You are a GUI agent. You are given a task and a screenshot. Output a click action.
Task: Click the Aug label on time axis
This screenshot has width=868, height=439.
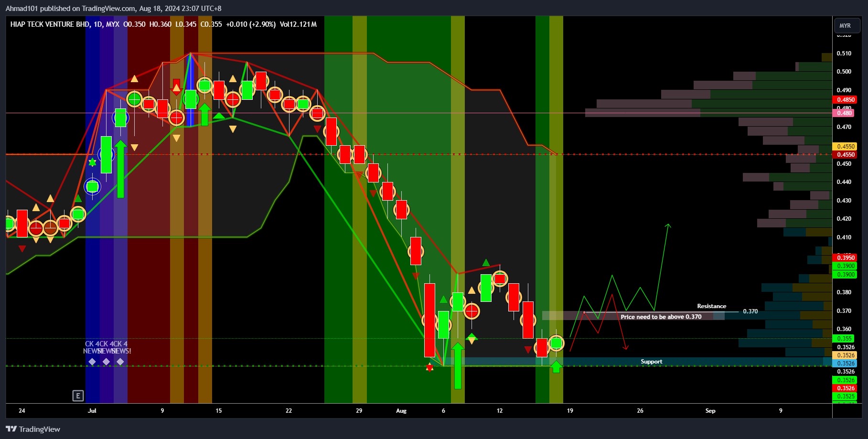click(401, 411)
